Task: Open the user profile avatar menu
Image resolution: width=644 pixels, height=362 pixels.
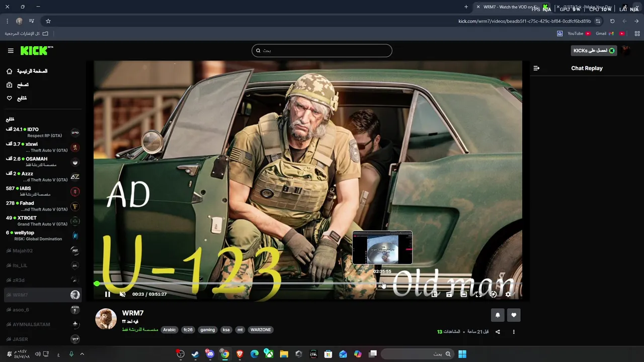Action: tap(626, 50)
